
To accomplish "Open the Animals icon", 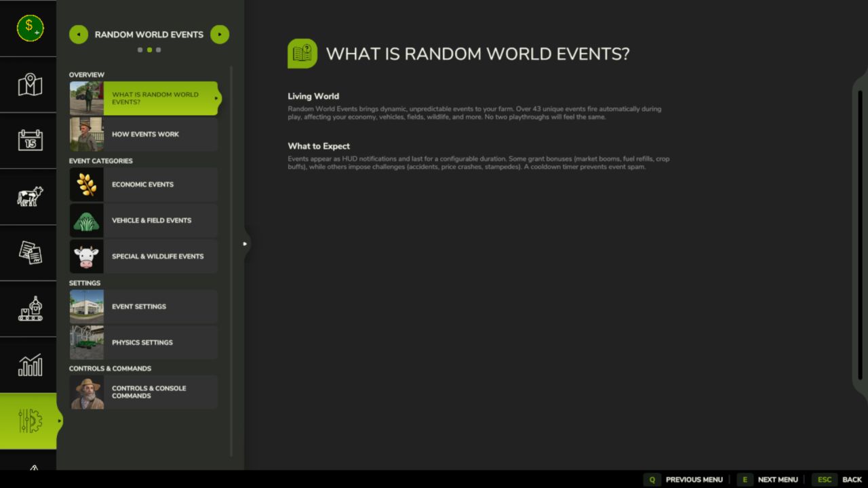I will click(28, 197).
